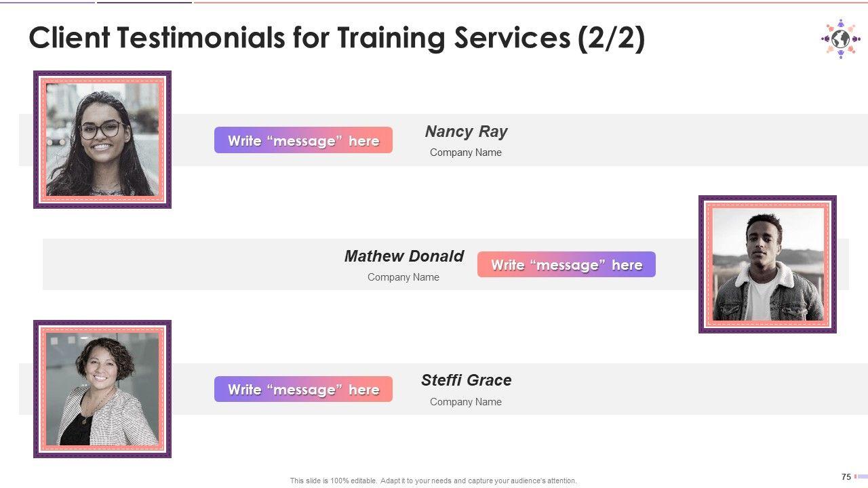Image resolution: width=868 pixels, height=488 pixels.
Task: Select the Steffi Grace name text
Action: [466, 380]
